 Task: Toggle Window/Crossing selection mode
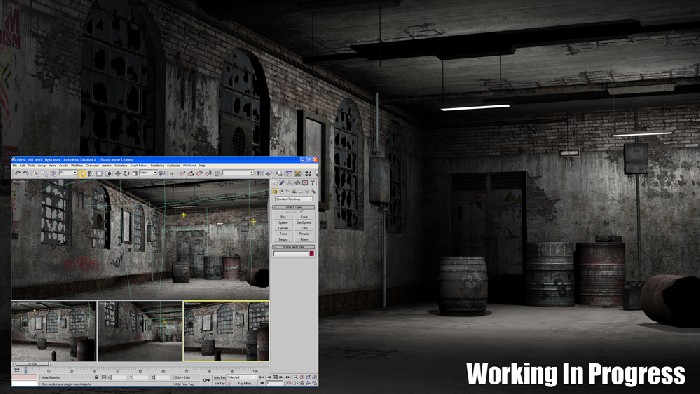tap(108, 173)
